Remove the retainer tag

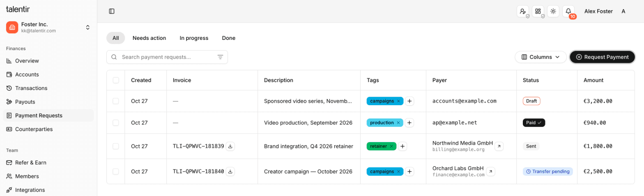(x=391, y=146)
